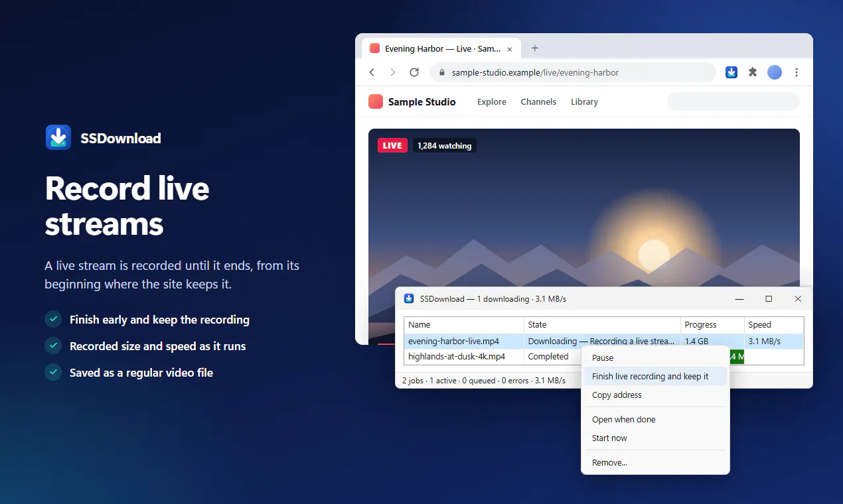Screen dimensions: 843x504
Task: Open the Explore navigation link
Action: pyautogui.click(x=492, y=101)
